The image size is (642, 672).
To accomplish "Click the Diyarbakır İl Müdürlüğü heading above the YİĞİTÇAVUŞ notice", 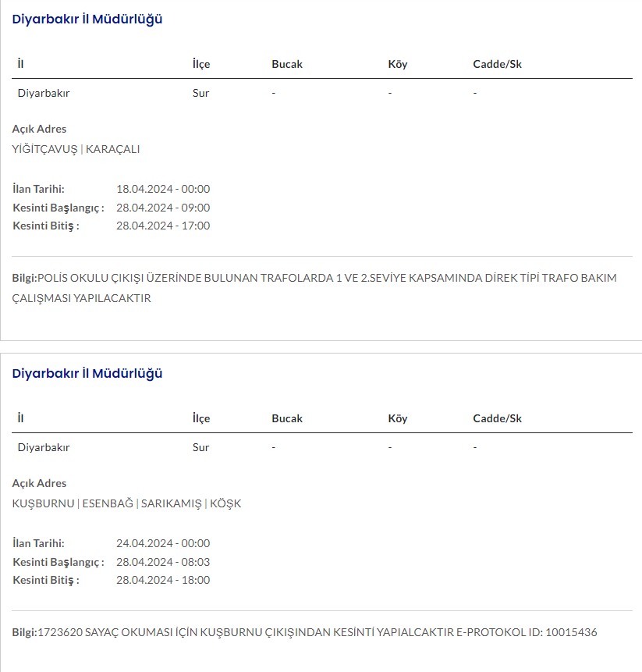I will pos(87,20).
